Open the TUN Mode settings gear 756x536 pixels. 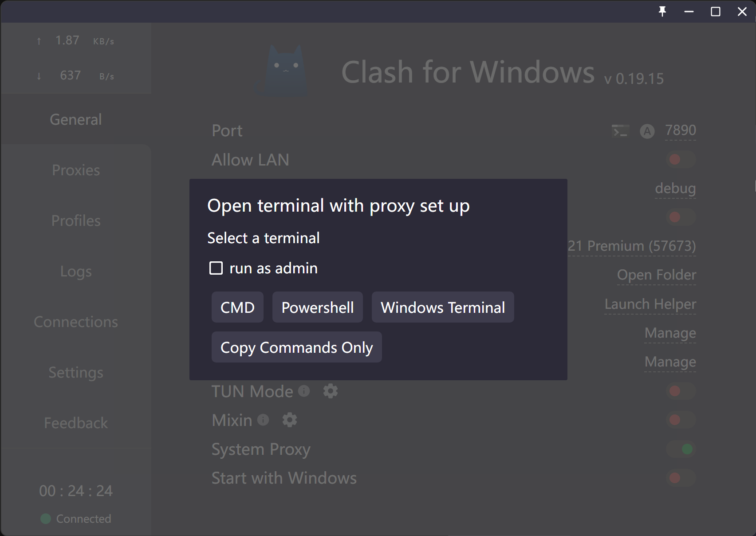coord(331,391)
